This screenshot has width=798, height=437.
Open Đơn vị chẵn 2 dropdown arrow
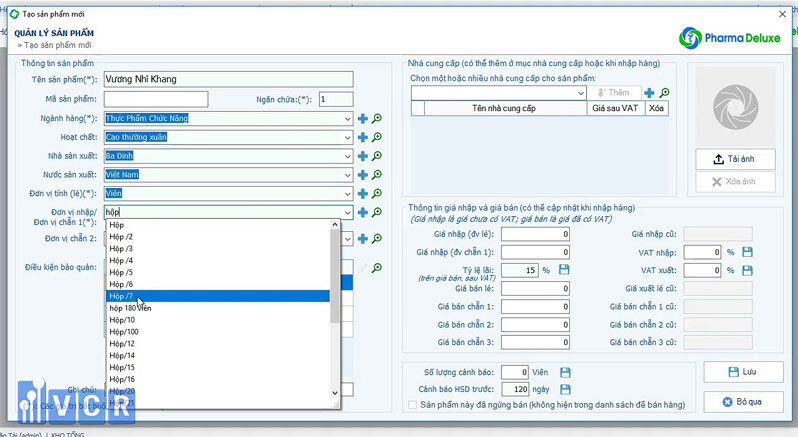coord(348,239)
